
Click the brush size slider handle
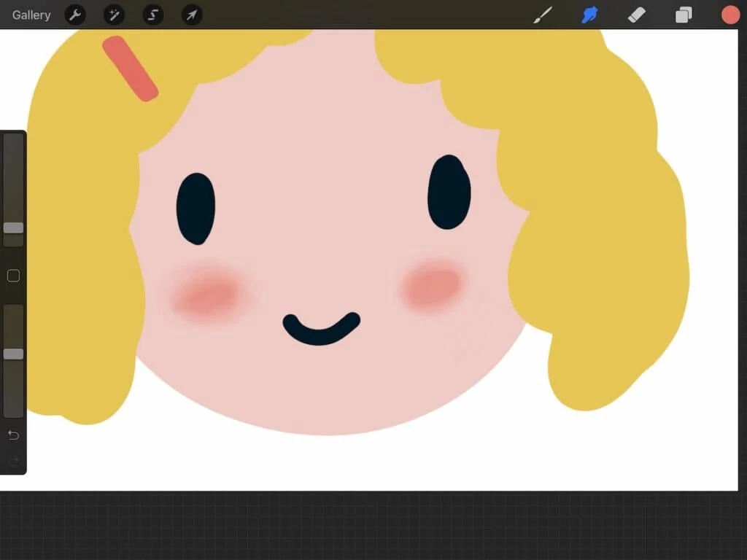tap(13, 228)
